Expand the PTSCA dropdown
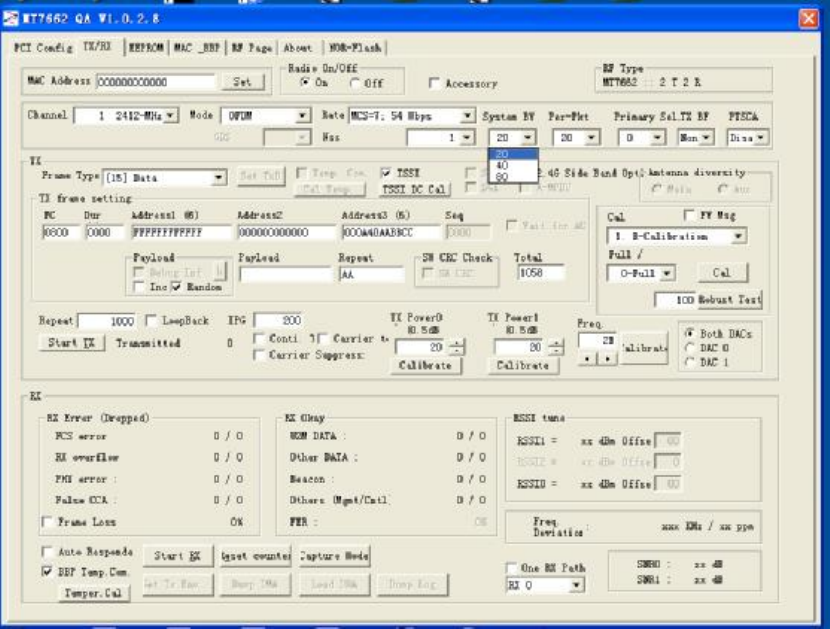 pyautogui.click(x=761, y=138)
